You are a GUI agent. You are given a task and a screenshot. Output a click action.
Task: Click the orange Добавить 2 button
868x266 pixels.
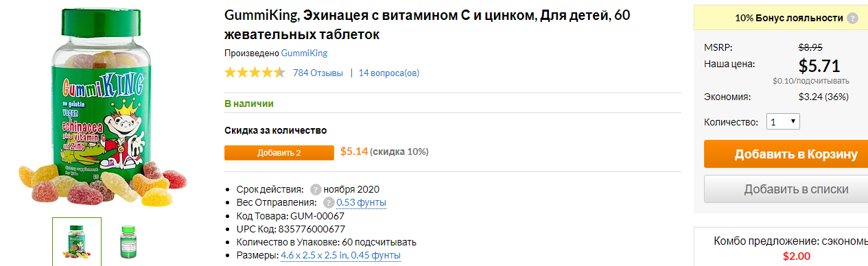click(x=279, y=152)
